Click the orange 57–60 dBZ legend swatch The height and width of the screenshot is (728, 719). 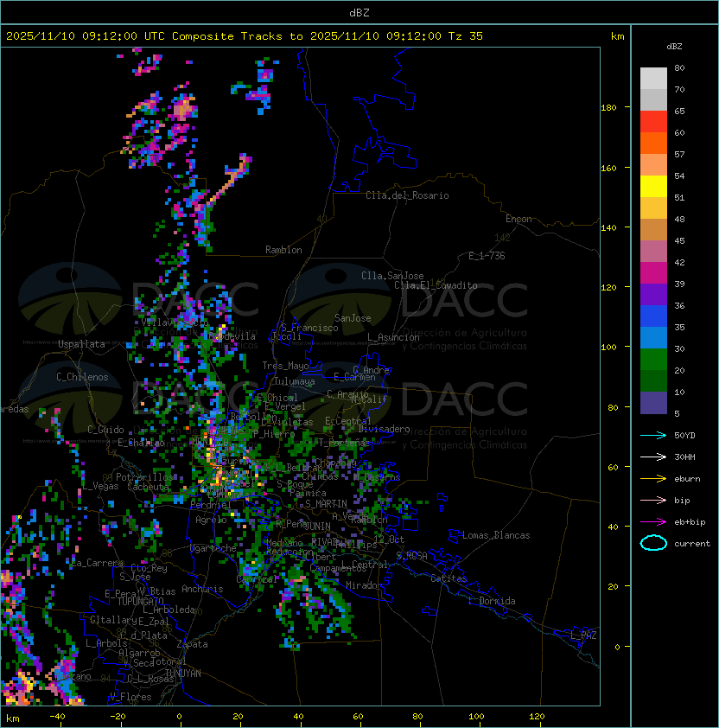tap(653, 144)
